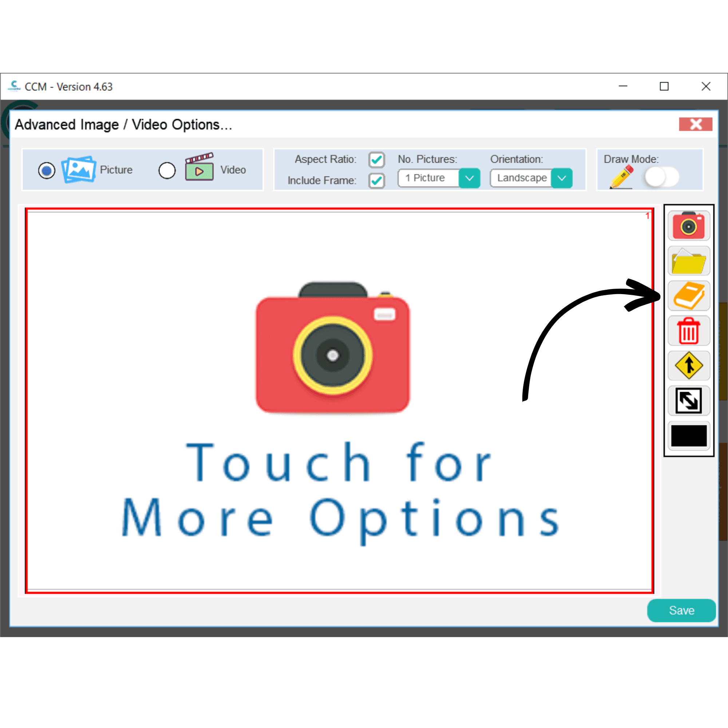Click the Video clapperboard icon
728x728 pixels.
[x=199, y=167]
